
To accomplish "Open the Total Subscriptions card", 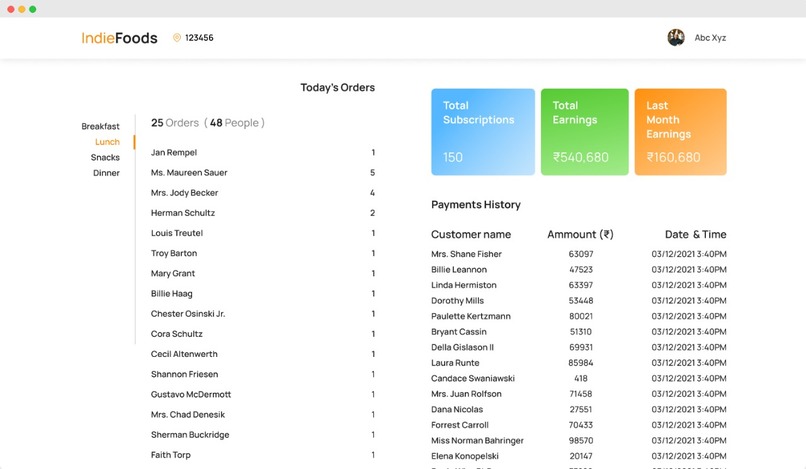I will tap(483, 132).
